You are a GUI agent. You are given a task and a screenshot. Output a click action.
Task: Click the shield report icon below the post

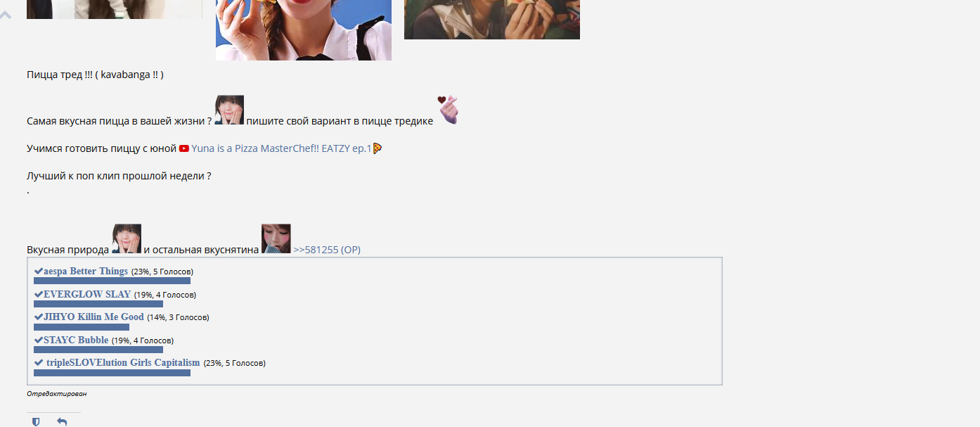point(36,421)
